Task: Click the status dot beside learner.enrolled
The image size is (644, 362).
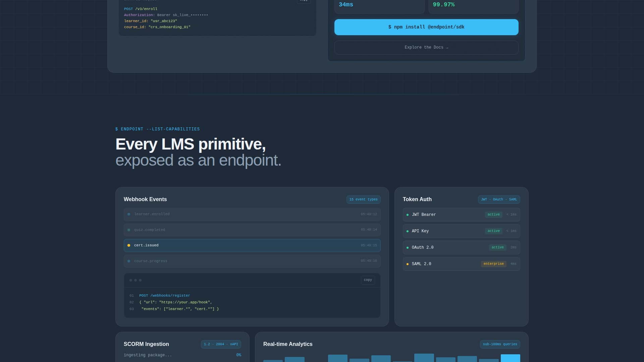Action: [129, 214]
